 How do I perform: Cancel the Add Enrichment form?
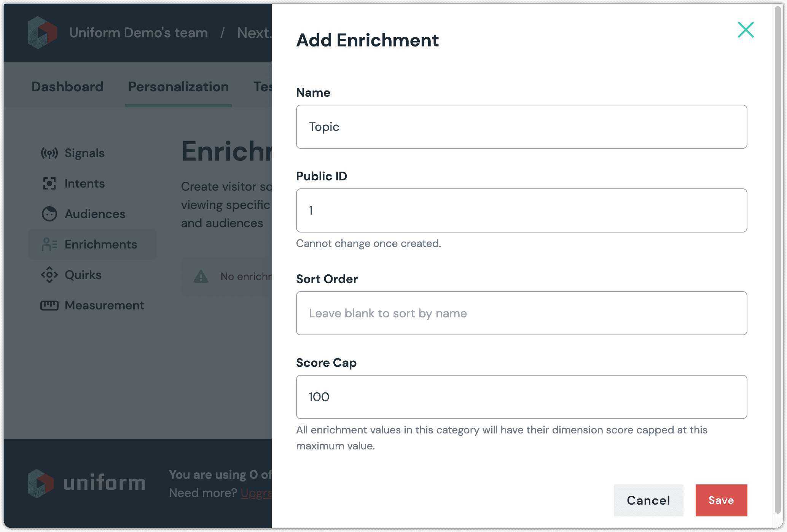point(648,500)
